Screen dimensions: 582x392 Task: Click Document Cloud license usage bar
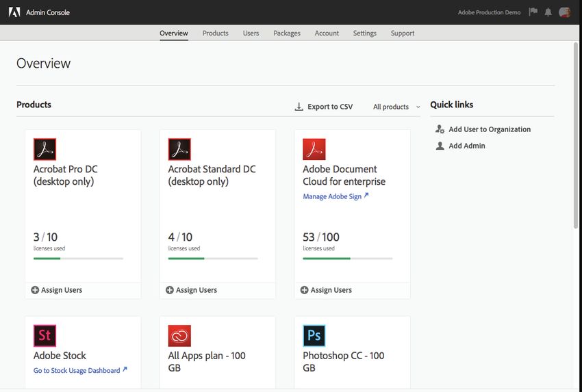click(x=348, y=259)
